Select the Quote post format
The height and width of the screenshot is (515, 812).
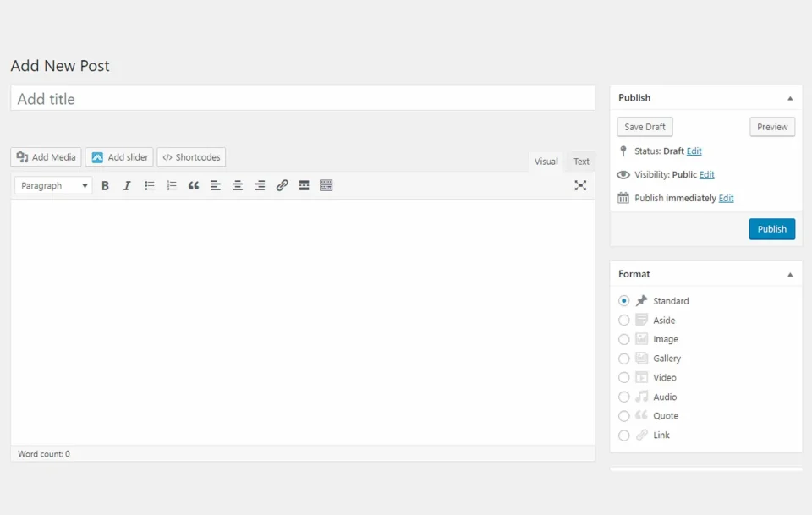pyautogui.click(x=624, y=416)
